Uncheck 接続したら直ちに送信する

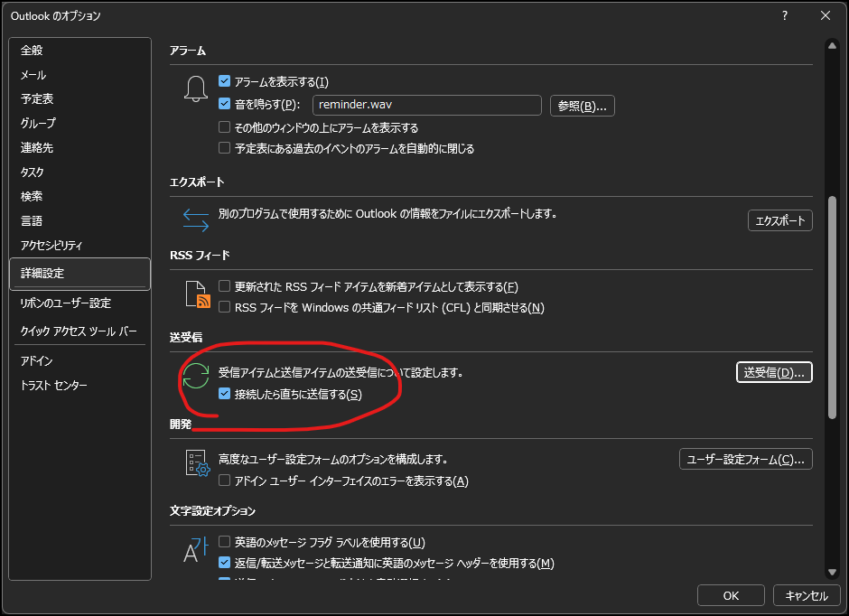pyautogui.click(x=224, y=394)
